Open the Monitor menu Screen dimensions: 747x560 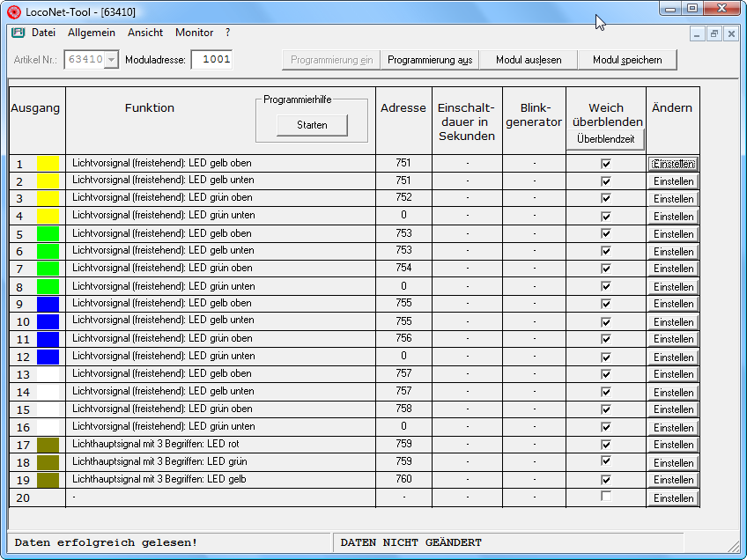(x=195, y=33)
